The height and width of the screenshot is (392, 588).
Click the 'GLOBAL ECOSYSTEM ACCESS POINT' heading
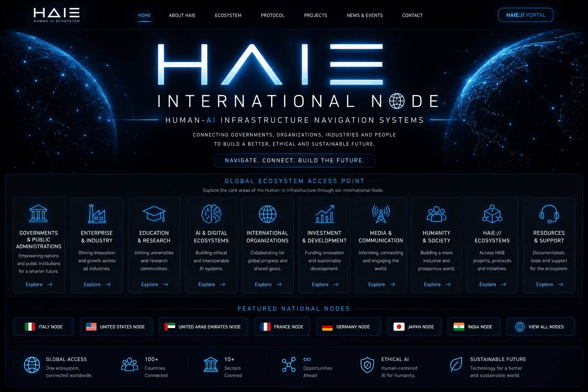(294, 181)
